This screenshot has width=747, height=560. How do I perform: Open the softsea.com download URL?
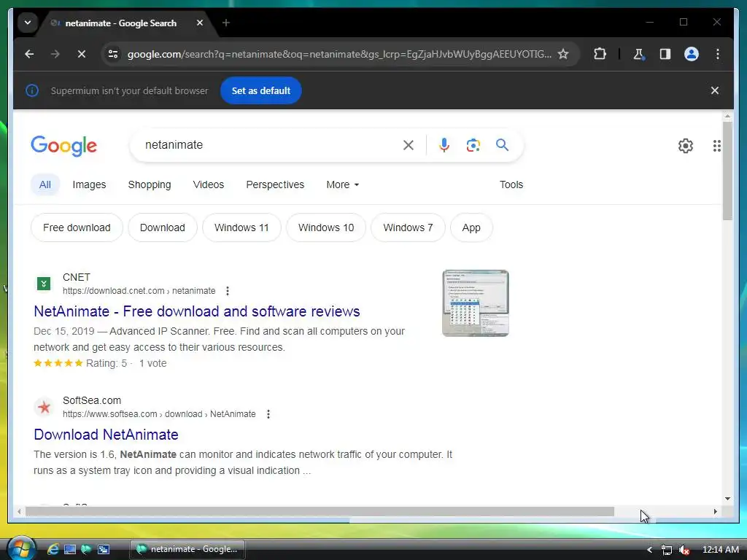pos(159,414)
